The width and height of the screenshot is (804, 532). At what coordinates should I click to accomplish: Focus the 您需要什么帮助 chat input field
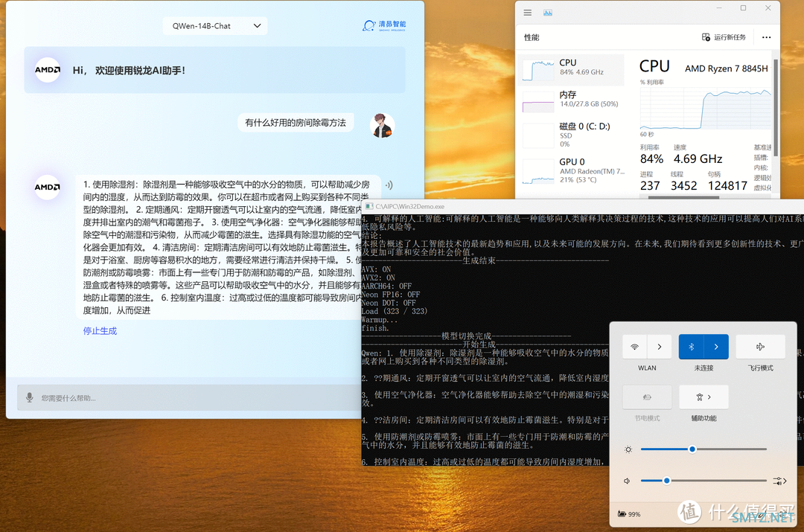point(190,398)
